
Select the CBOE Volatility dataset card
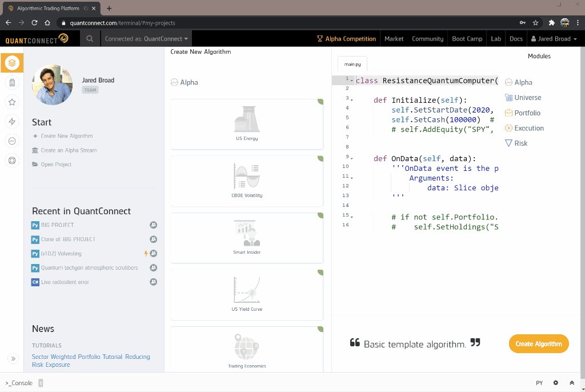[x=247, y=181]
